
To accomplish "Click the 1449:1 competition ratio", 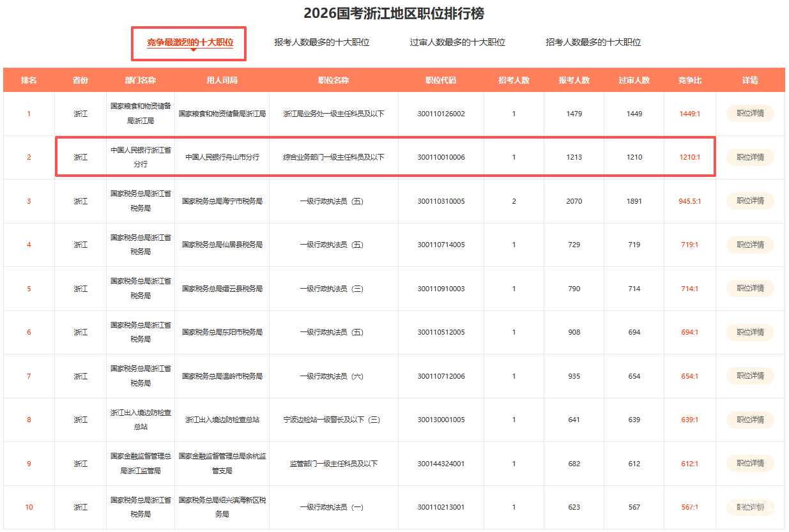I will point(689,114).
